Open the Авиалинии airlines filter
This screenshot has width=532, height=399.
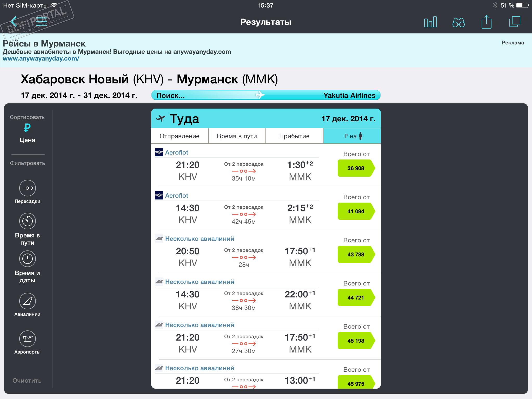click(x=27, y=301)
